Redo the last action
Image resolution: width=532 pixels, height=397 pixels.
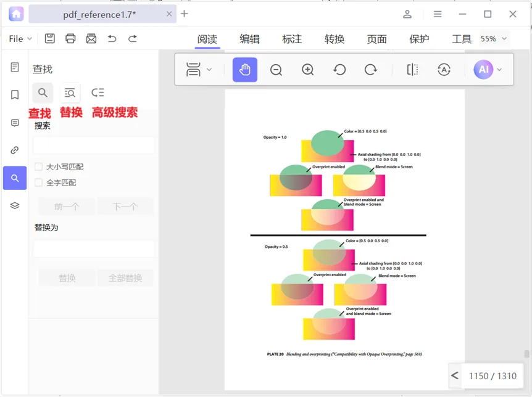click(x=133, y=39)
